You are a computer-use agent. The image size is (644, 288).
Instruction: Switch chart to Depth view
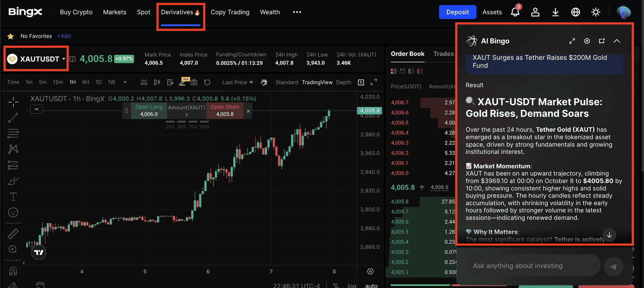[344, 82]
